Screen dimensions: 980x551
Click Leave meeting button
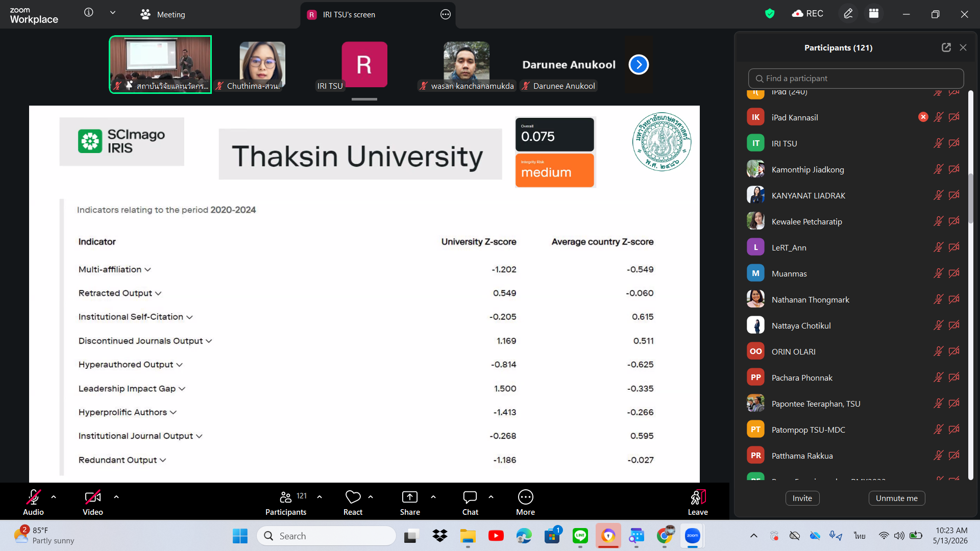[698, 503]
